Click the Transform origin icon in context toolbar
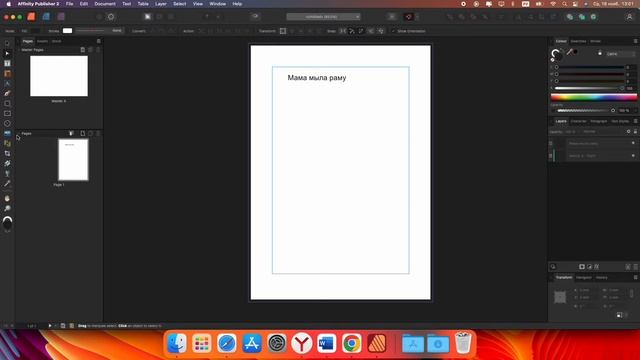 283,31
